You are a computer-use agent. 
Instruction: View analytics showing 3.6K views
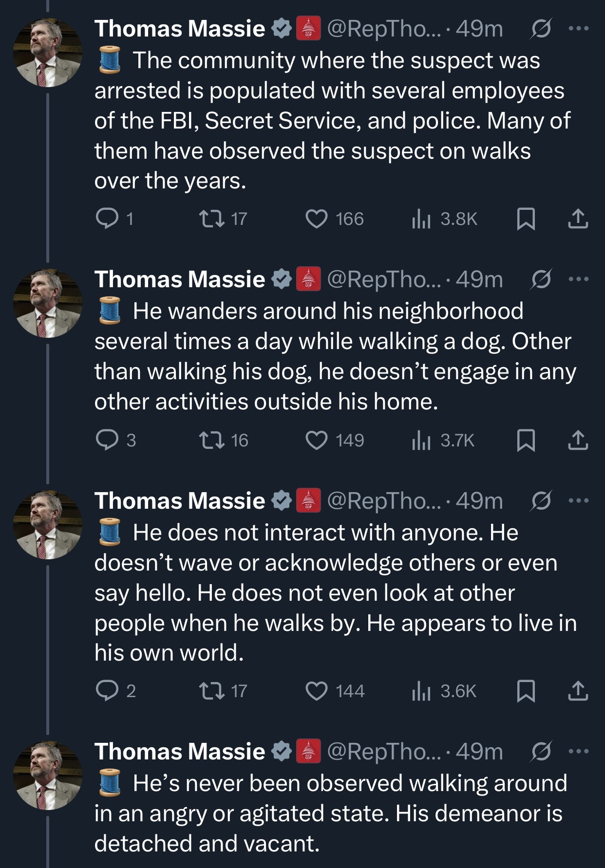(x=421, y=691)
